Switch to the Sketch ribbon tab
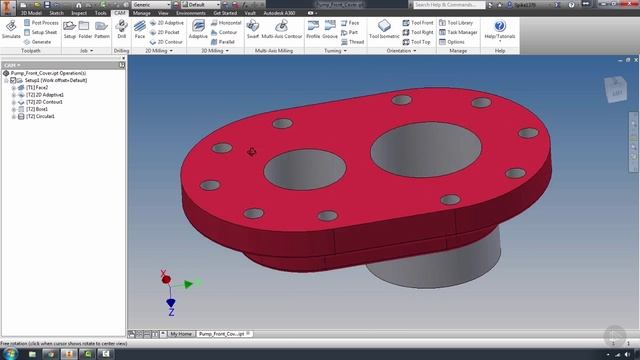This screenshot has width=640, height=360. 56,13
